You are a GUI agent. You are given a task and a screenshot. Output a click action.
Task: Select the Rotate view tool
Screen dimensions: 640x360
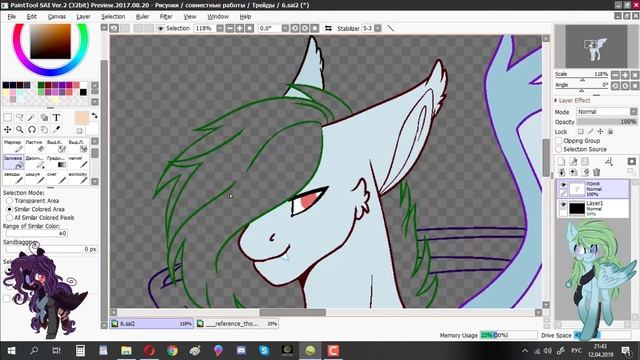pos(31,130)
